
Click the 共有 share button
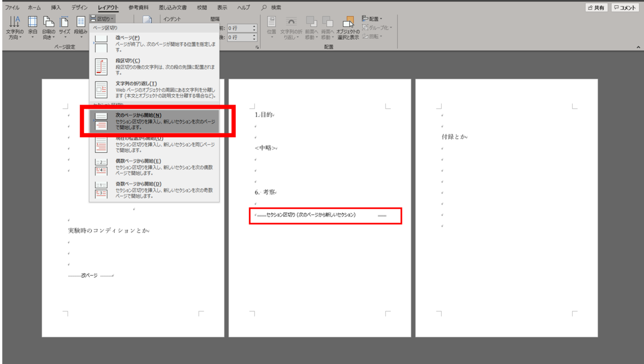(597, 8)
